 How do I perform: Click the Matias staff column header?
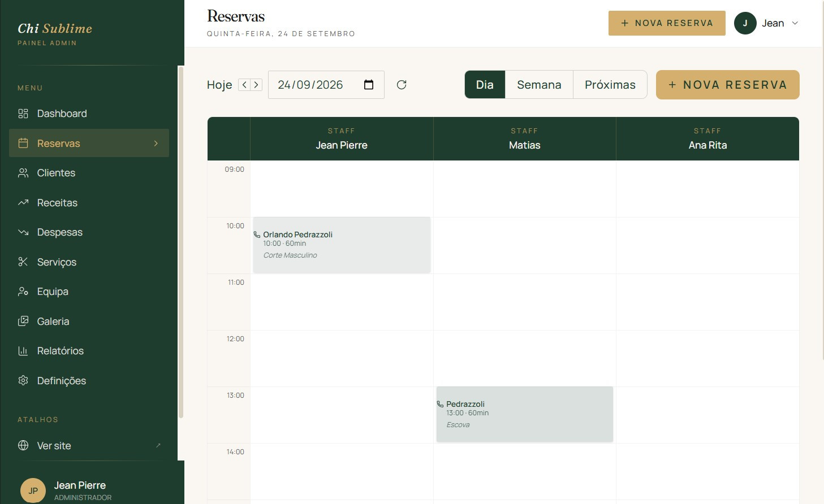click(525, 139)
